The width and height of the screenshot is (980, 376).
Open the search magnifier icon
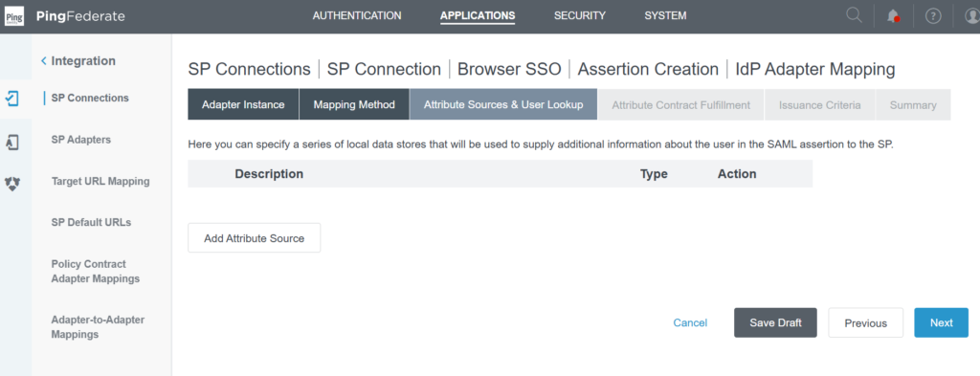(854, 15)
